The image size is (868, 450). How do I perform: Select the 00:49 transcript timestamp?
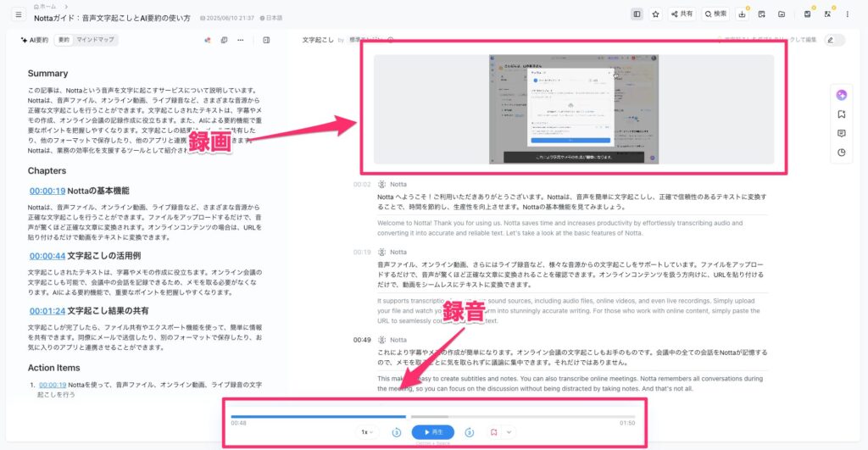click(362, 340)
